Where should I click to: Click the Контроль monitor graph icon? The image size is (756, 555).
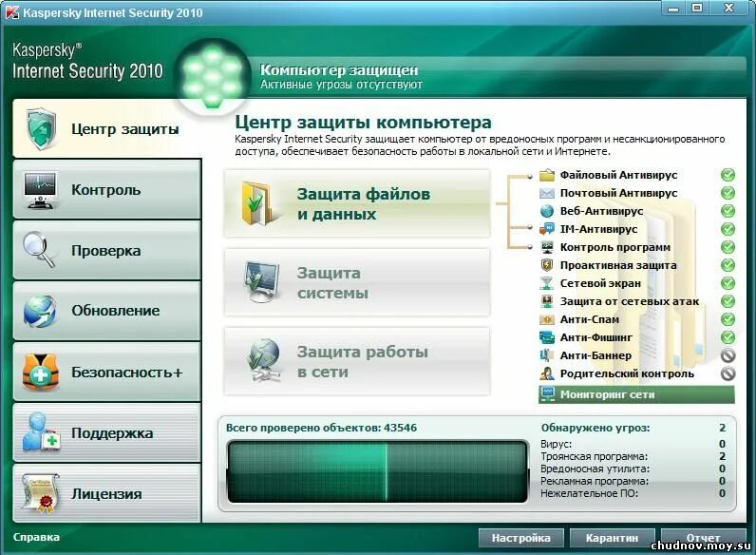pos(41,190)
